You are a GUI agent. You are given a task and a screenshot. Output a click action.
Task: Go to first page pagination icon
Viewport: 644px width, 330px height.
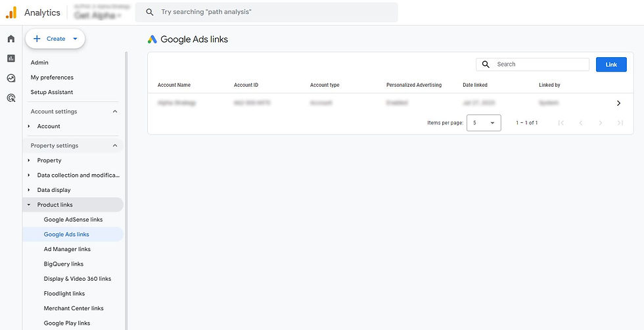561,123
